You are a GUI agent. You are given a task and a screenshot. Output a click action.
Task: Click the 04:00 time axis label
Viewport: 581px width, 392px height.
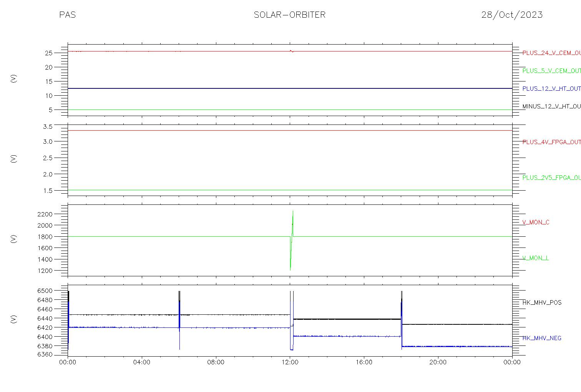click(x=142, y=362)
